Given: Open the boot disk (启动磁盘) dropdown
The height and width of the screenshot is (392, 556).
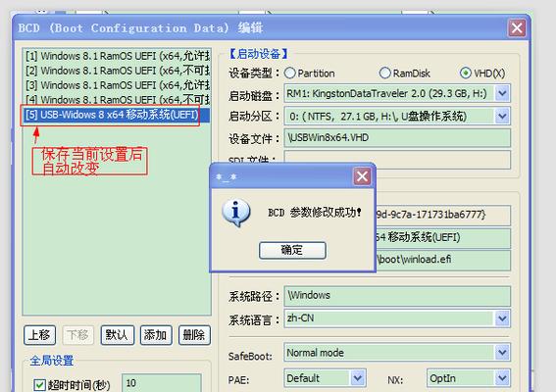Looking at the screenshot, I should click(x=502, y=93).
